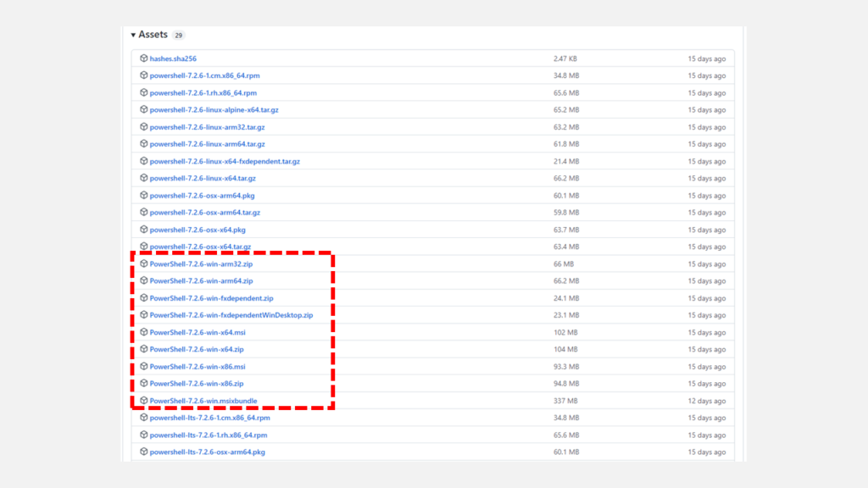Open the PowerShell-7.2.6-win-fxdependentWinDesktop.zip link
This screenshot has height=488, width=868.
click(x=231, y=315)
